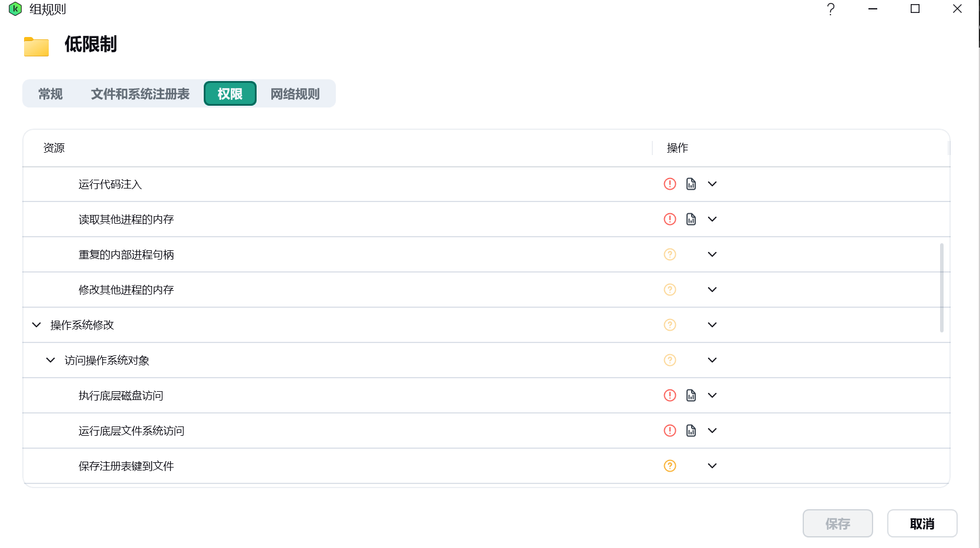Open the 常规 tab
Image resolution: width=980 pixels, height=548 pixels.
click(x=50, y=94)
